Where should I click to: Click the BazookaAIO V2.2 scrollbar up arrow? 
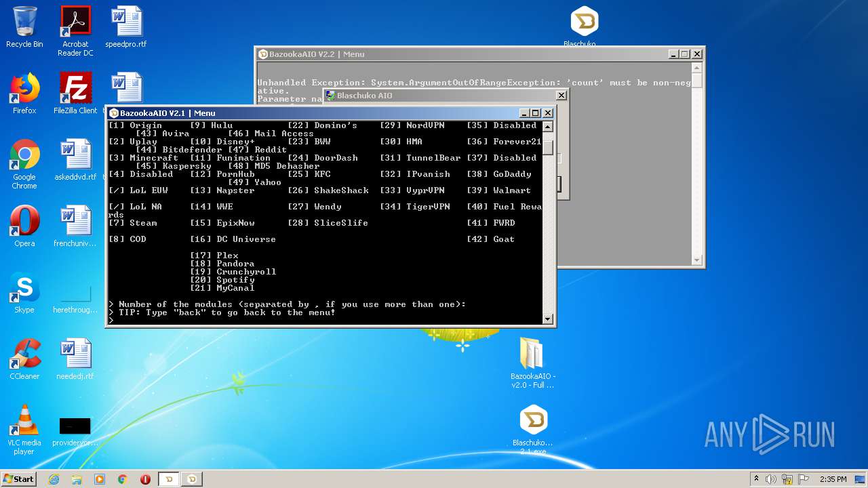(x=696, y=67)
